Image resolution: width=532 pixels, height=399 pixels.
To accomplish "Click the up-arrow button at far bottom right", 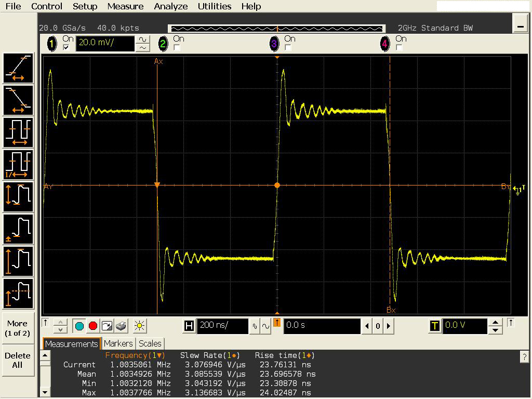I will click(511, 323).
